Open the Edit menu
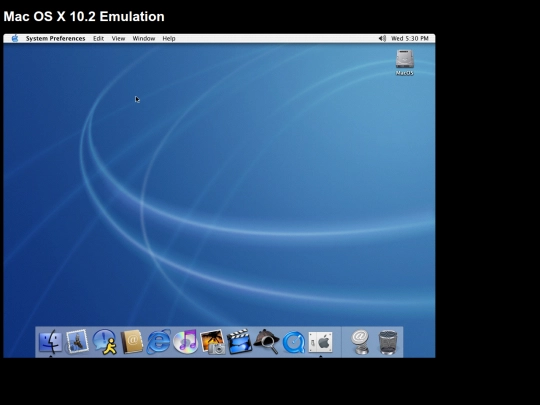Viewport: 540px width, 405px height. click(x=98, y=39)
